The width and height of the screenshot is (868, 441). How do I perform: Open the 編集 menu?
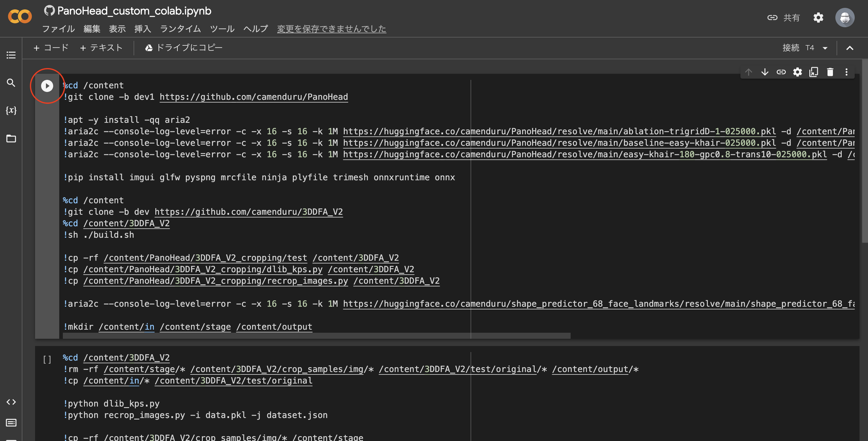tap(92, 29)
